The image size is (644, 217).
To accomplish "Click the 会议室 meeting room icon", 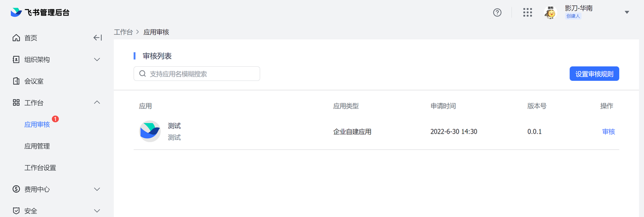I will pos(16,81).
